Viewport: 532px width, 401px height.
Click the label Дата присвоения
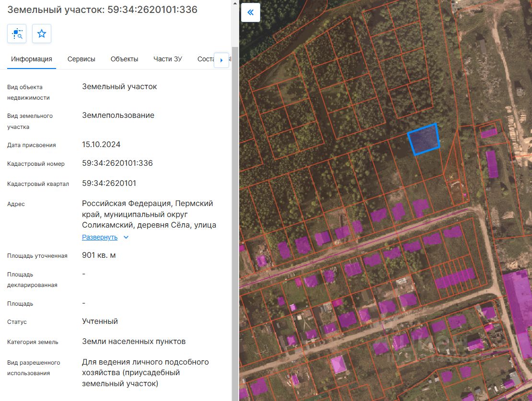(x=32, y=145)
